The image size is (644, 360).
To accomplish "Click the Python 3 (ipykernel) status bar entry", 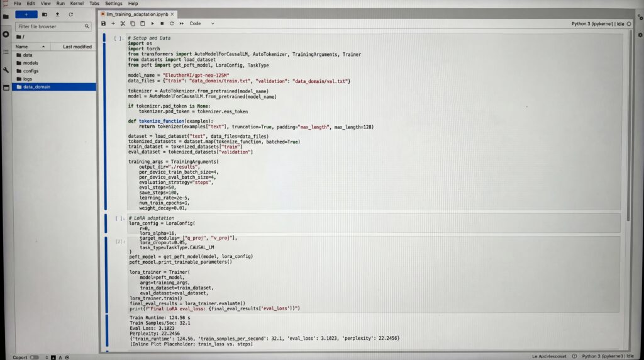I will coord(608,356).
